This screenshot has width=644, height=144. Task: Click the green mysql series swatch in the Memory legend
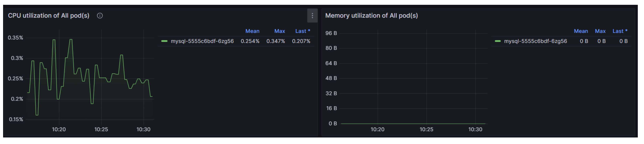click(x=497, y=41)
